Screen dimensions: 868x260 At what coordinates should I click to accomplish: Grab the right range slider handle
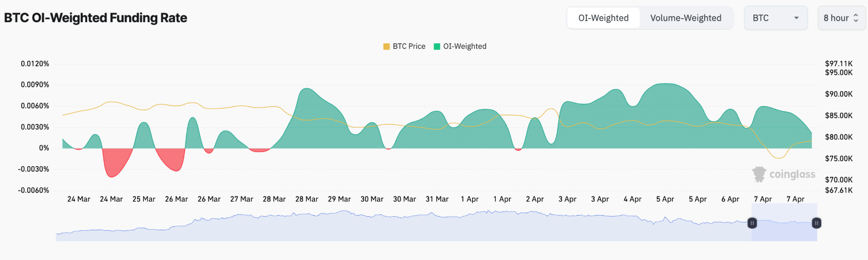pos(817,223)
